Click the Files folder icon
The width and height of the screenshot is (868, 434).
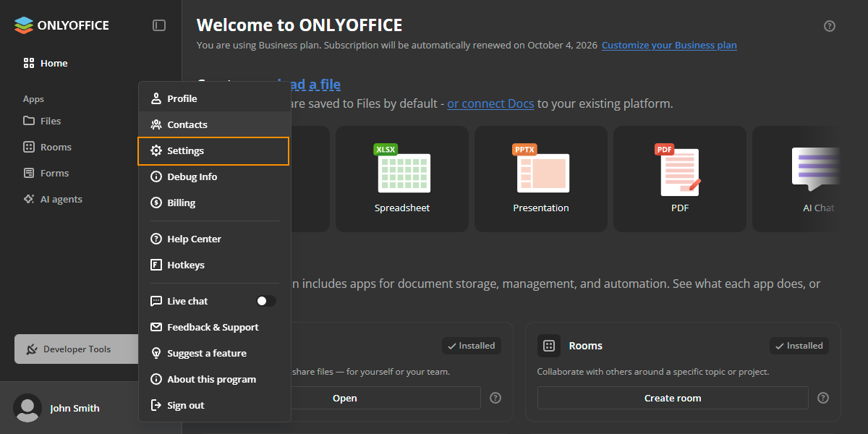click(29, 121)
